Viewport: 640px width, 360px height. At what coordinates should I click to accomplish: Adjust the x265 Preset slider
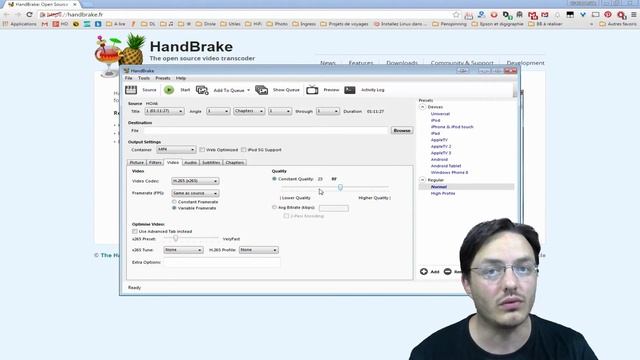point(176,238)
